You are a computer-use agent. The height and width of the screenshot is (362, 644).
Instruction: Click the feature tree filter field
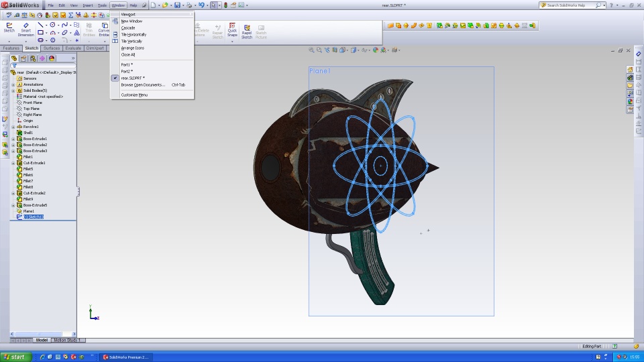pos(43,66)
